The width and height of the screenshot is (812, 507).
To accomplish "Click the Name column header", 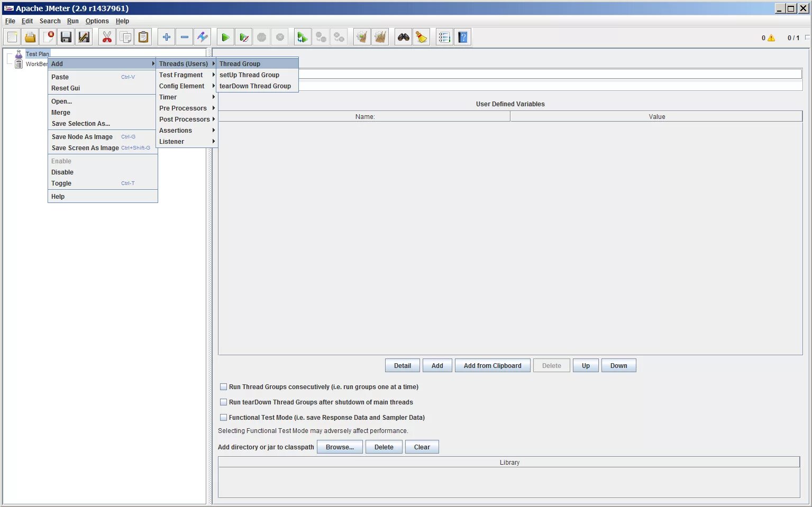I will point(364,117).
